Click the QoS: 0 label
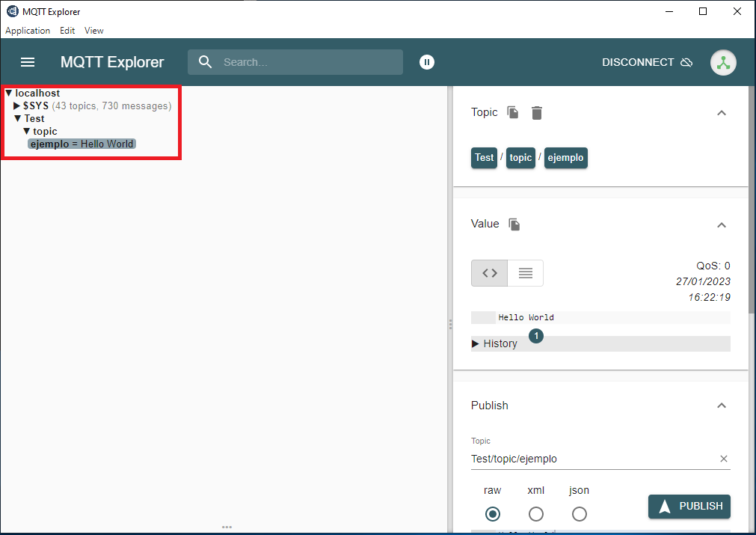 pyautogui.click(x=713, y=266)
